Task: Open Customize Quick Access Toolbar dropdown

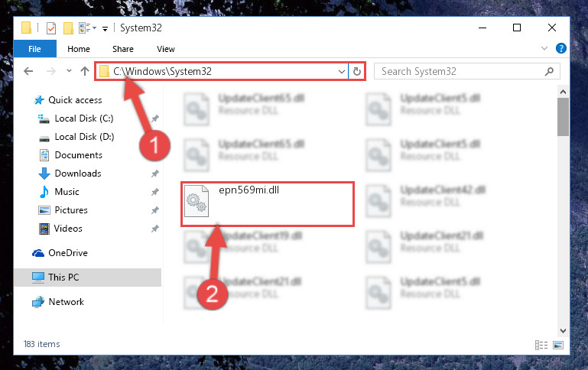Action: [x=105, y=29]
